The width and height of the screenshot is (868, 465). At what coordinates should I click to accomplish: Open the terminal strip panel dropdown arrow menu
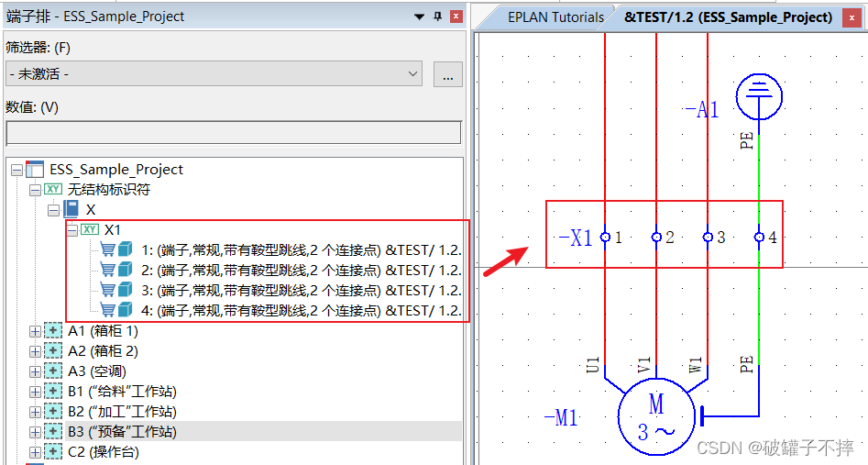click(420, 17)
